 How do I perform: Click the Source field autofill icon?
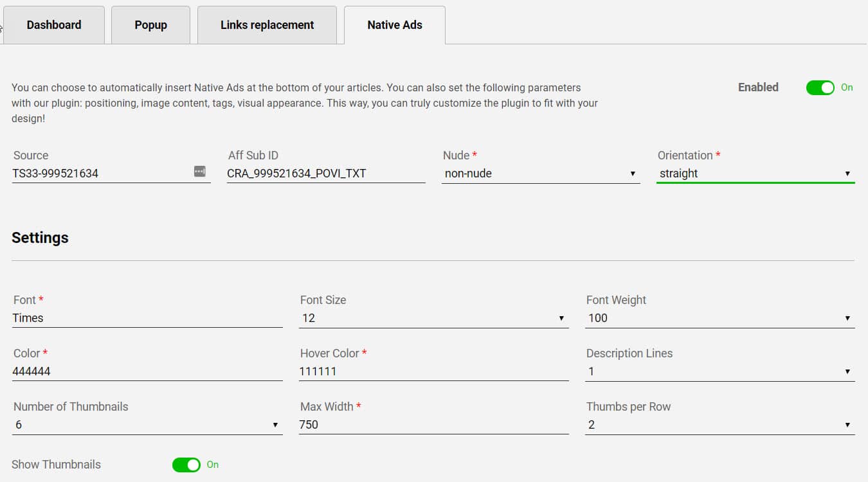200,171
